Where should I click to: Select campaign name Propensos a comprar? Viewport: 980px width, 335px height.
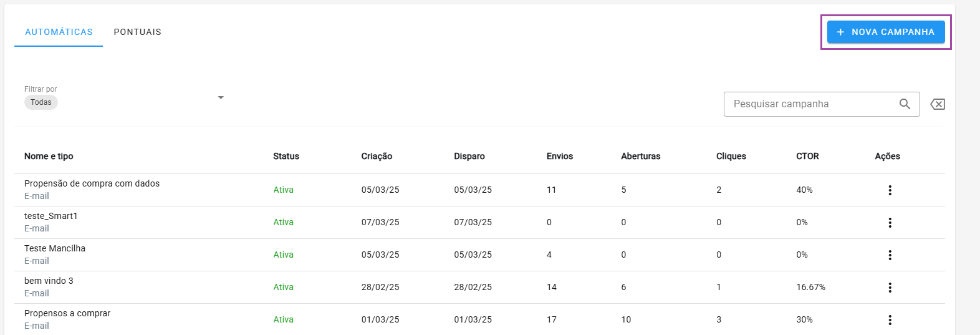[x=67, y=313]
